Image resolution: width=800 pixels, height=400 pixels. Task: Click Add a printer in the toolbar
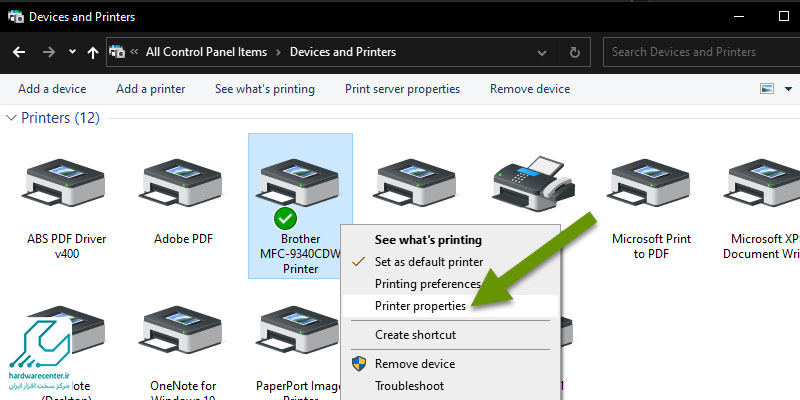click(150, 89)
